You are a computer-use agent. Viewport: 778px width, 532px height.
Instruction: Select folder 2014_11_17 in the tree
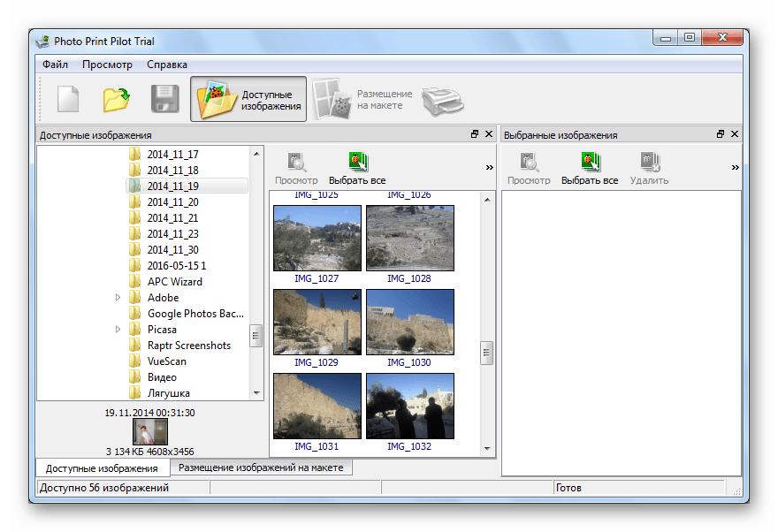tap(172, 155)
